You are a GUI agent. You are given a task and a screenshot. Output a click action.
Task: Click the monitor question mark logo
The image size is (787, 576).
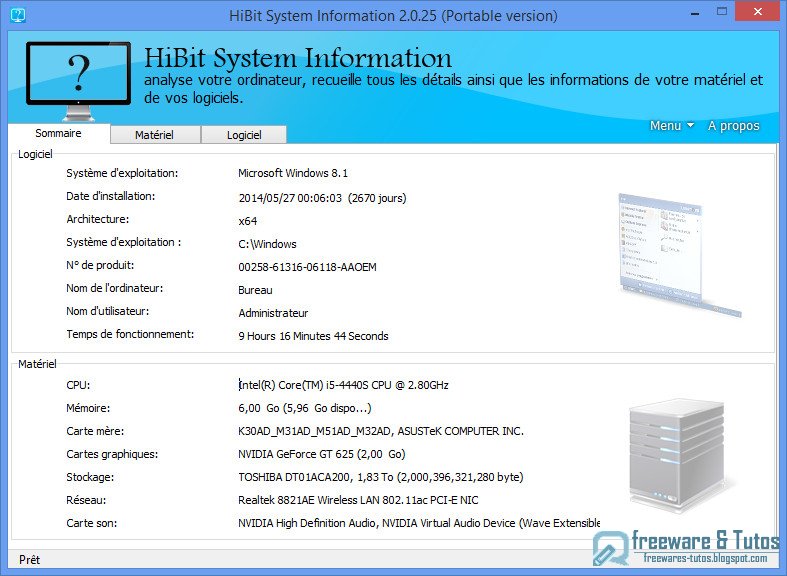tap(78, 80)
